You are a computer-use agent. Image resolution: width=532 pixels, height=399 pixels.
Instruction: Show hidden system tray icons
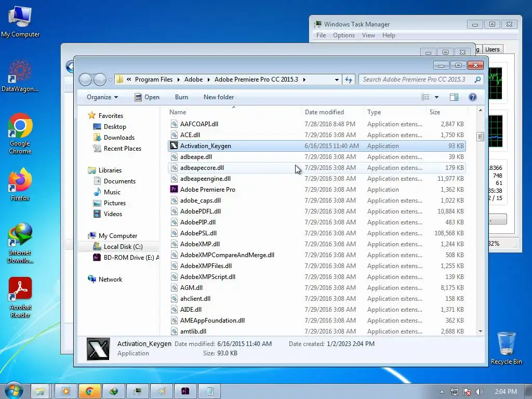click(442, 392)
